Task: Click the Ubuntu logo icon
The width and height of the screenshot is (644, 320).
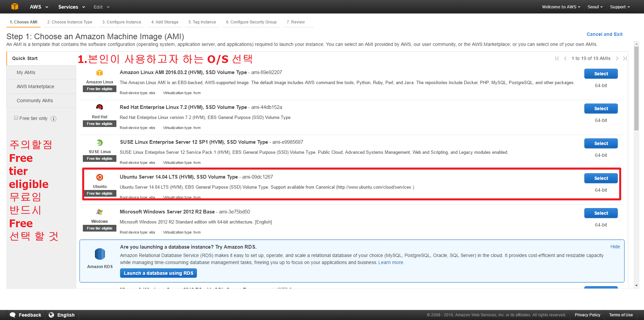Action: pos(100,177)
